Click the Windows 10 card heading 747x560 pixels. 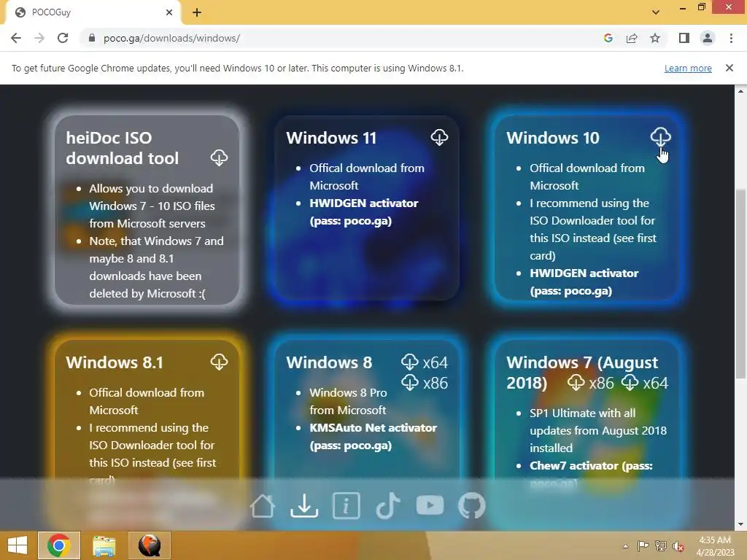(x=553, y=138)
